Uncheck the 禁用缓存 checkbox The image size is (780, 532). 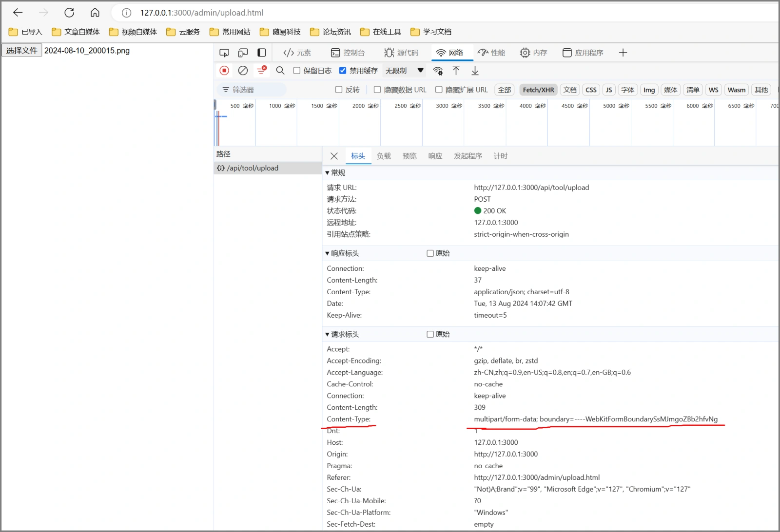343,71
